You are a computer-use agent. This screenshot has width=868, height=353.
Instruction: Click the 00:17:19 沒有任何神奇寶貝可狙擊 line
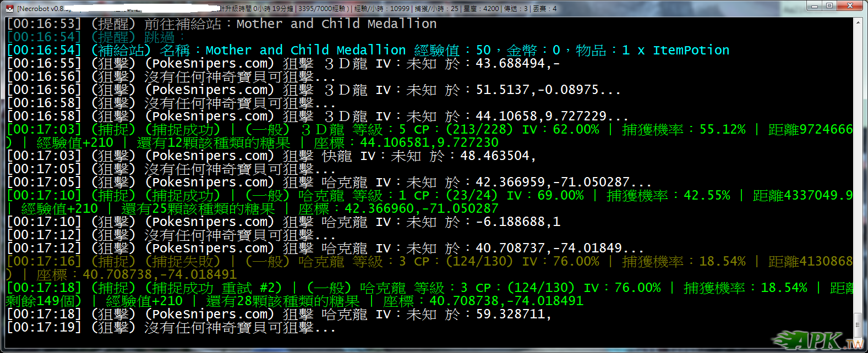coord(171,327)
